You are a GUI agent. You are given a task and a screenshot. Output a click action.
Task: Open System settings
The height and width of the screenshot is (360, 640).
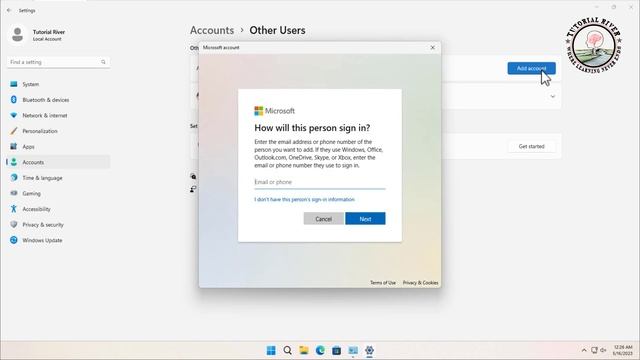pyautogui.click(x=58, y=84)
